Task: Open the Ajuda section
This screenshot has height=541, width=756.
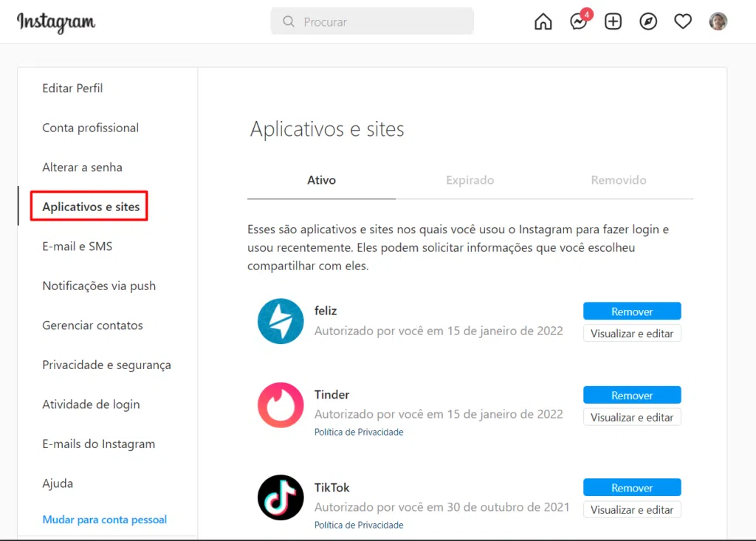Action: point(57,483)
